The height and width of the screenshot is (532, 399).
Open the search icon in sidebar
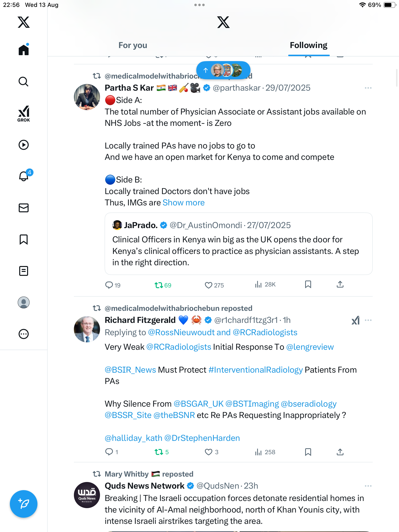coord(24,82)
